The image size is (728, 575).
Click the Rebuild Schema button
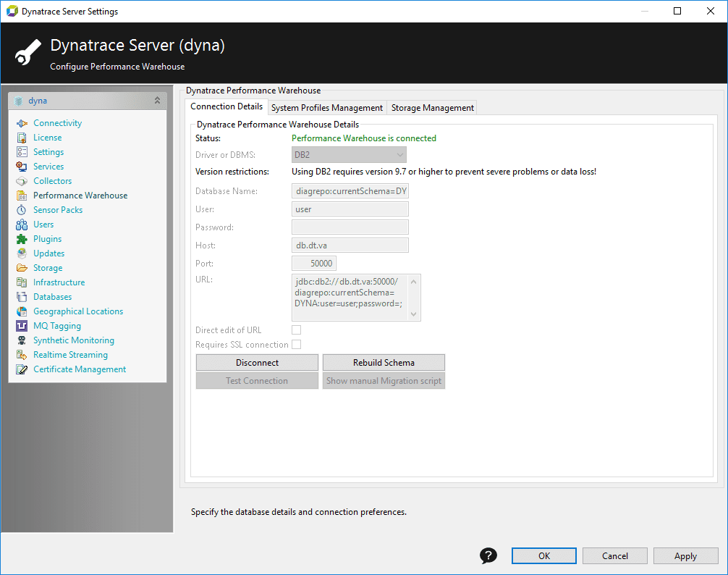tap(384, 362)
